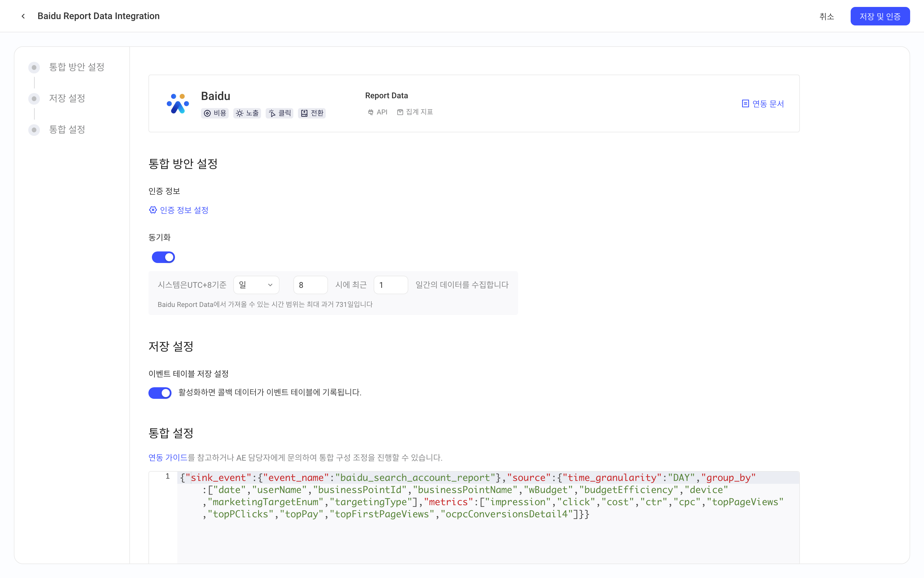Click the 집계 지표 icon

[400, 112]
